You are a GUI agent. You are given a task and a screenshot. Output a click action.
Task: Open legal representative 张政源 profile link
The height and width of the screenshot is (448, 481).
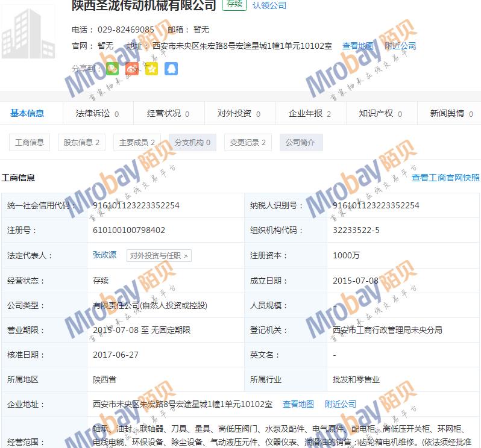[x=105, y=255]
